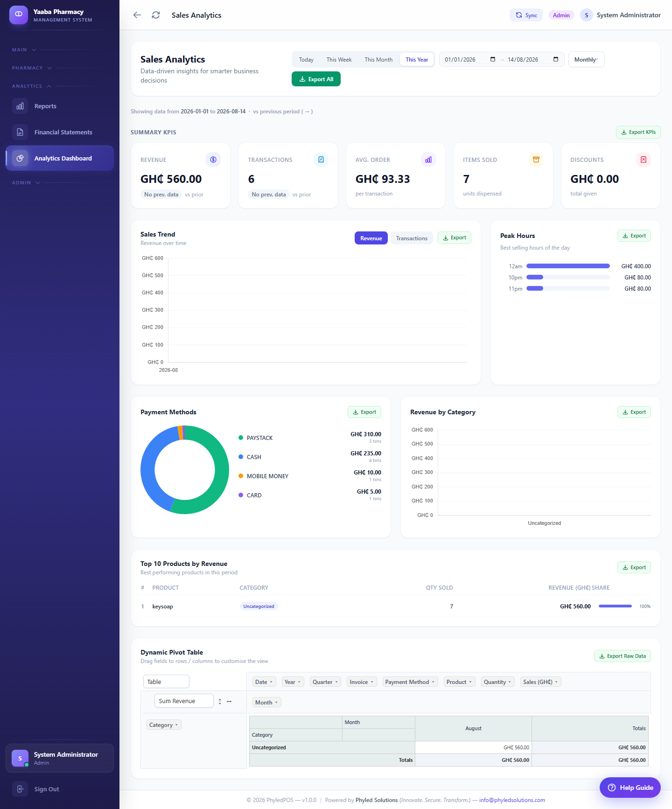The image size is (672, 809).
Task: Click the Discounts KPI icon
Action: [x=644, y=160]
